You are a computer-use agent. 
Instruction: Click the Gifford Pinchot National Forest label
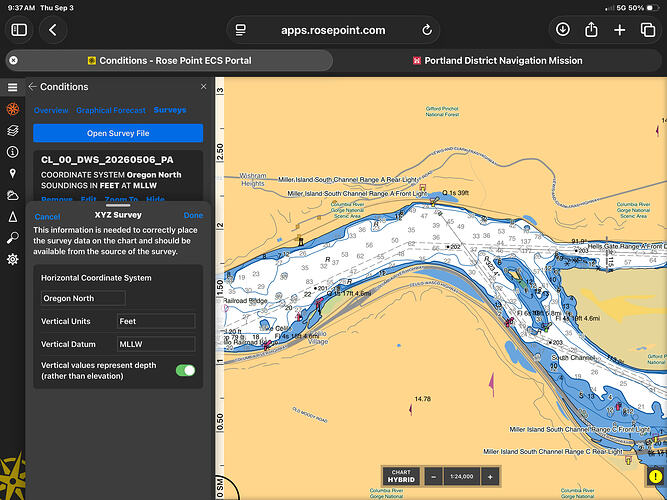442,111
